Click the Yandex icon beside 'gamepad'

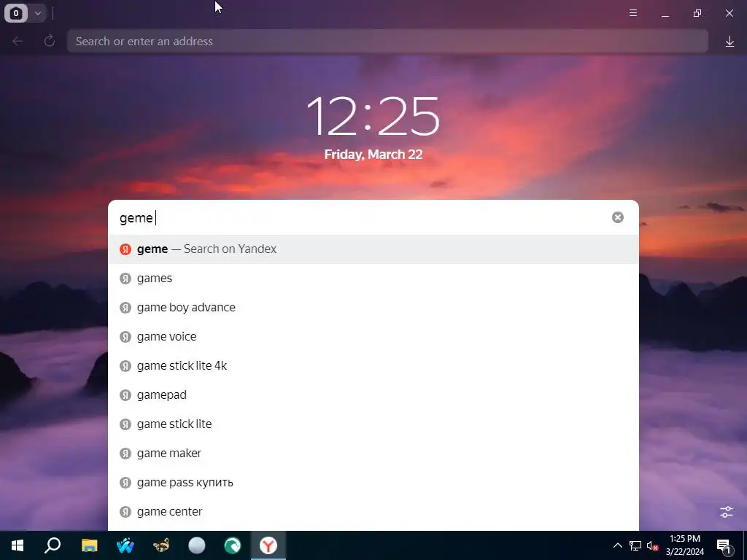tap(125, 394)
